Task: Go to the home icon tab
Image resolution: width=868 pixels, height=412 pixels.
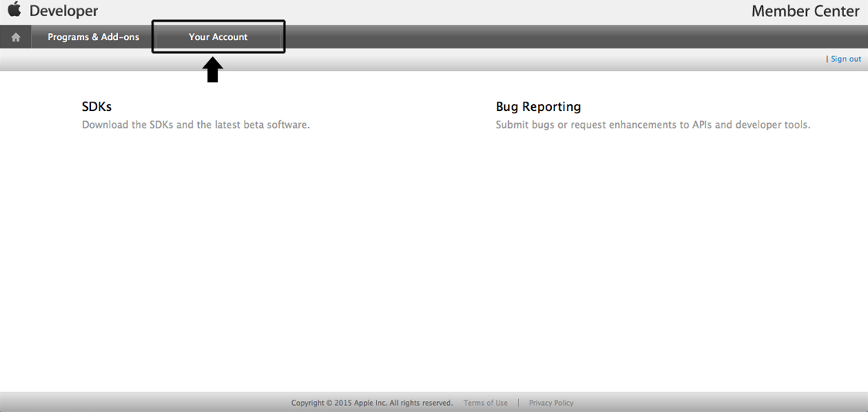Action: pyautogui.click(x=16, y=37)
